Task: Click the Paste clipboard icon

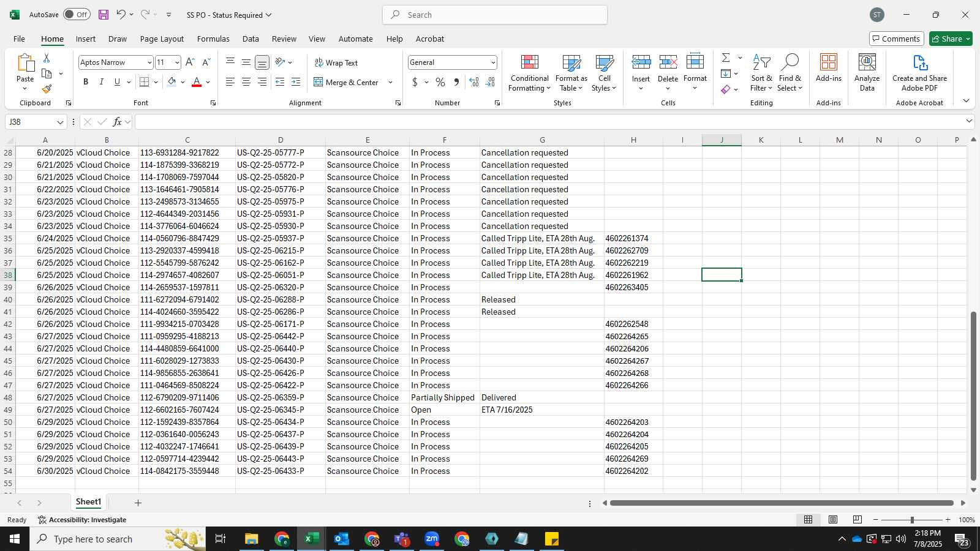Action: (x=25, y=63)
